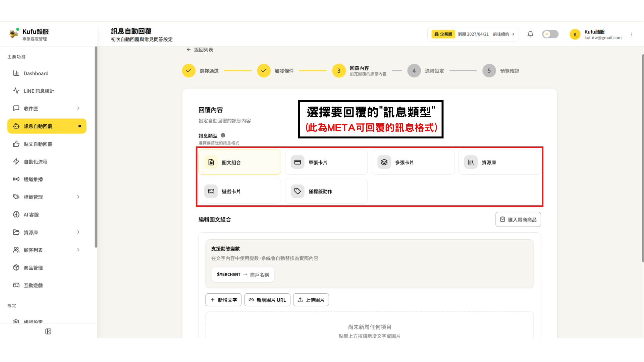Click the 通道推播 broadcast icon
Screen dimensions: 644x362
(x=16, y=179)
